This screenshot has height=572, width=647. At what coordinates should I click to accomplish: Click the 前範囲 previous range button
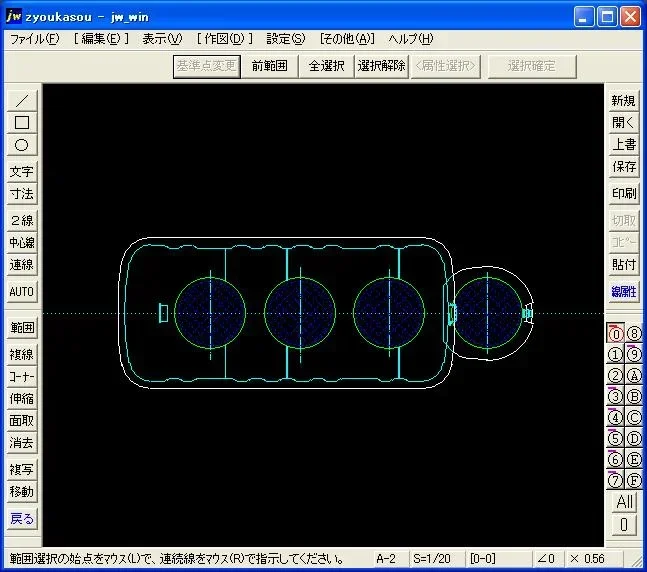(269, 66)
